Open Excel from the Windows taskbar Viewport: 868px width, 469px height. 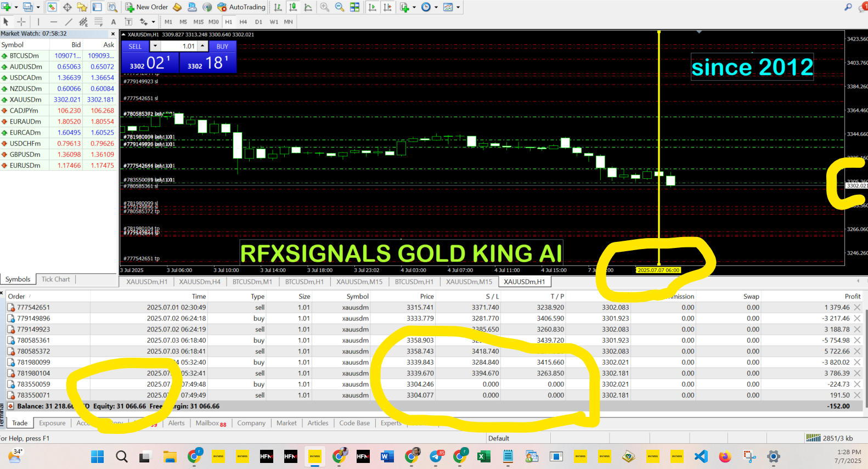[484, 456]
